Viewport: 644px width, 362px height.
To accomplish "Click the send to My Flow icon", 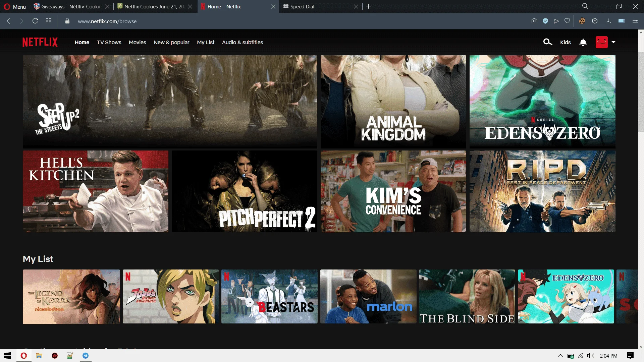I will [556, 21].
